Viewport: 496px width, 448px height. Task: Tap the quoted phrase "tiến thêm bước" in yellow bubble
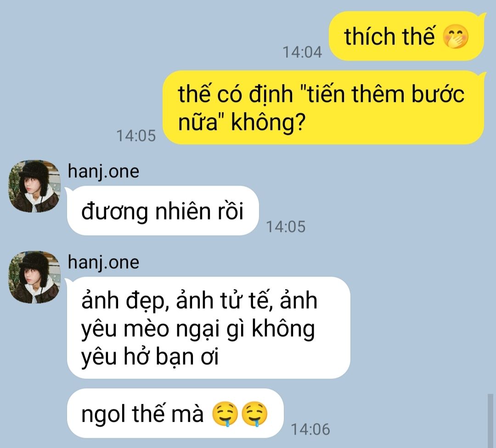coord(382,94)
